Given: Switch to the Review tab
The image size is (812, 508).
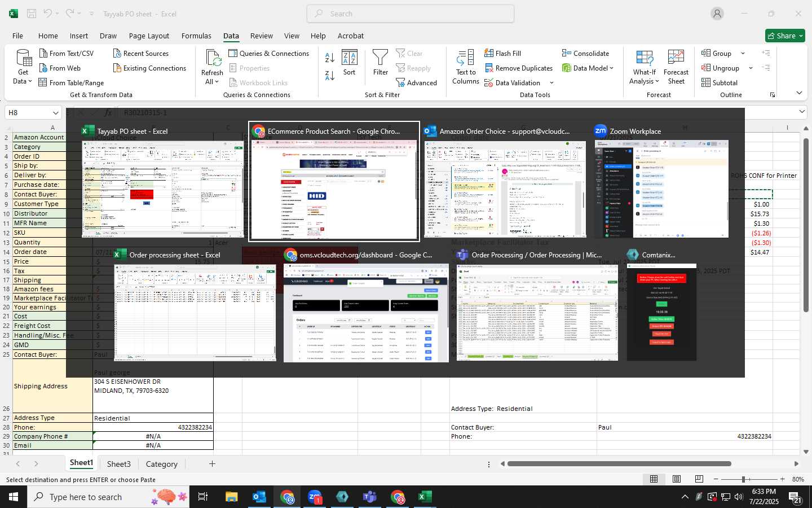Looking at the screenshot, I should point(262,36).
